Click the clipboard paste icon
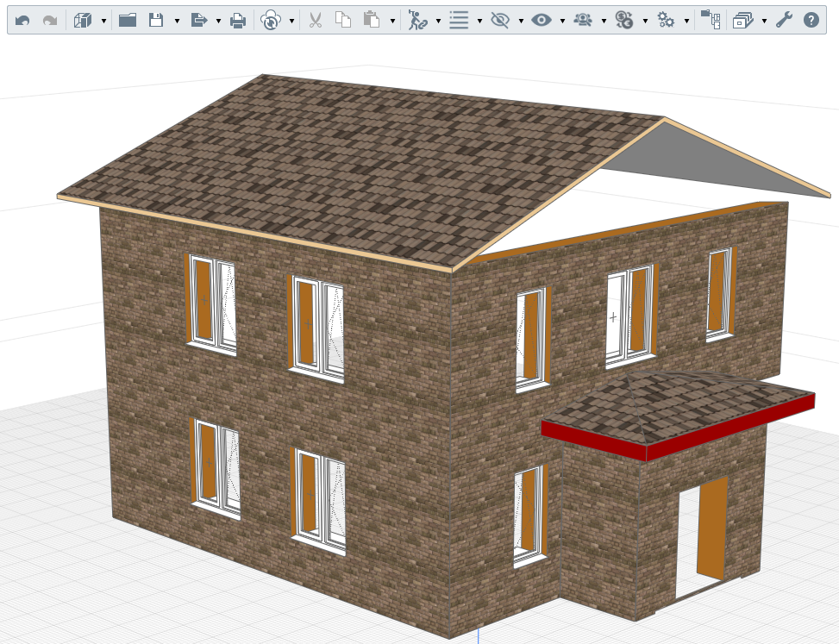839x644 pixels. 372,21
